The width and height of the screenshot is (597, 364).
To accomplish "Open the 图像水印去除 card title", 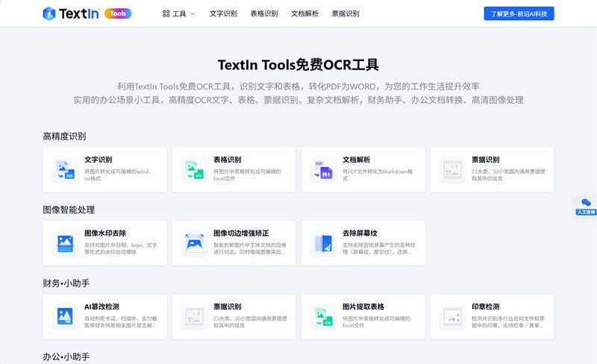I will point(105,233).
